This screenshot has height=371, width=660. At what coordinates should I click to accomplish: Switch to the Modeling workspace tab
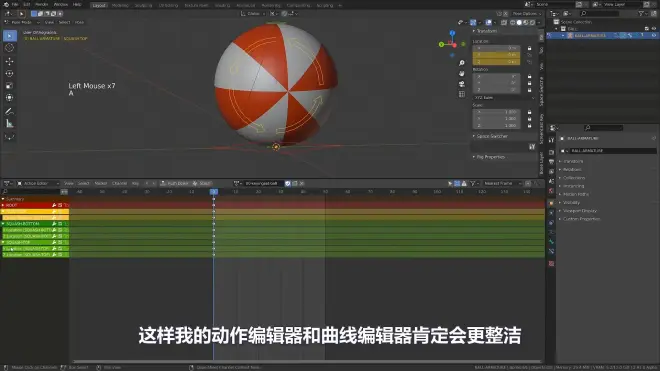120,5
